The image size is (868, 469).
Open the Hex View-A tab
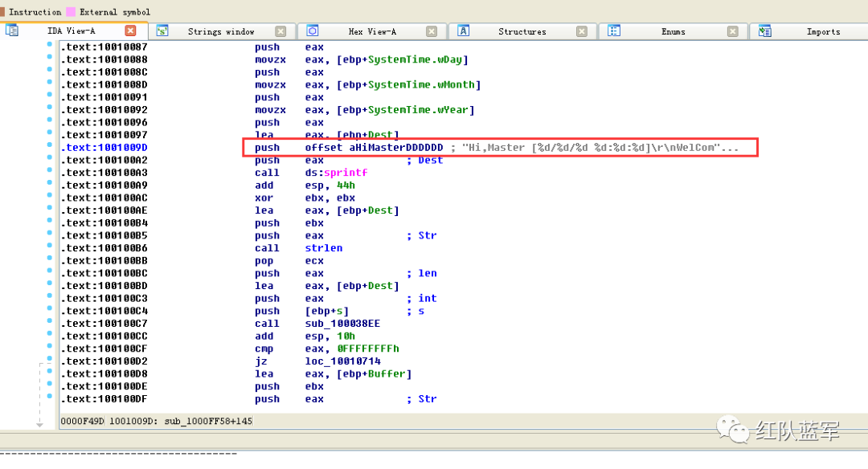[x=372, y=31]
